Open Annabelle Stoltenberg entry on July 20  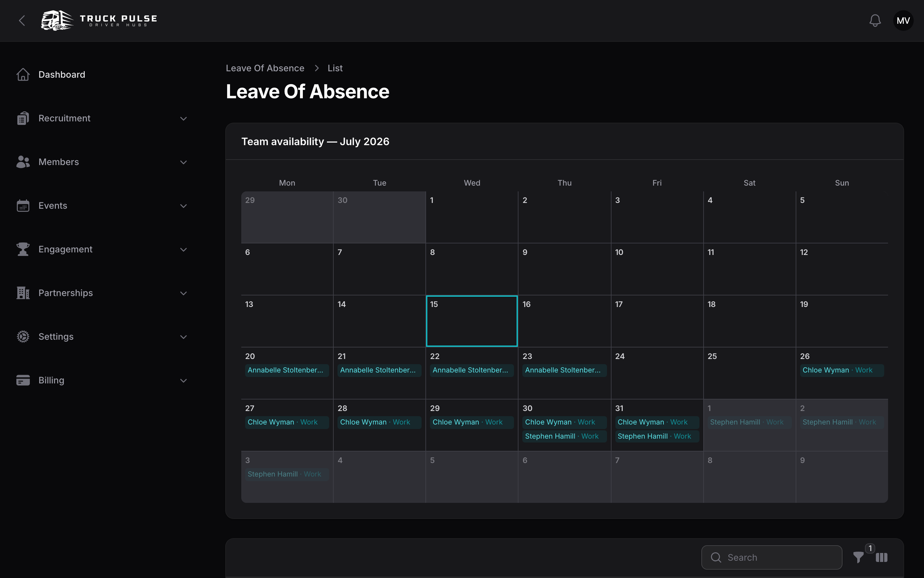tap(287, 370)
